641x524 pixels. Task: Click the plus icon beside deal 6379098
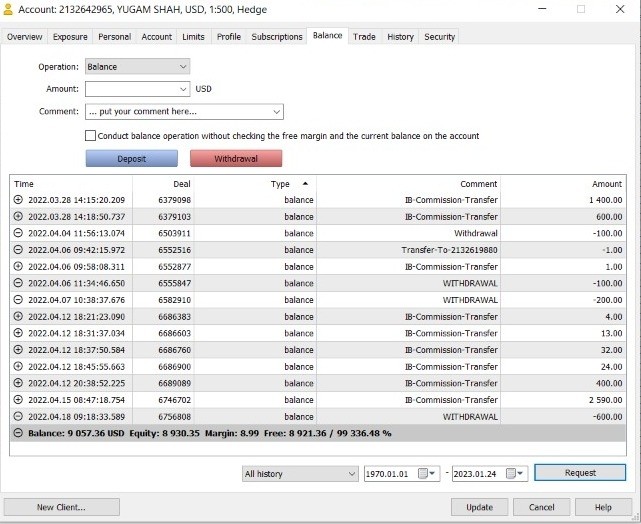tap(18, 200)
